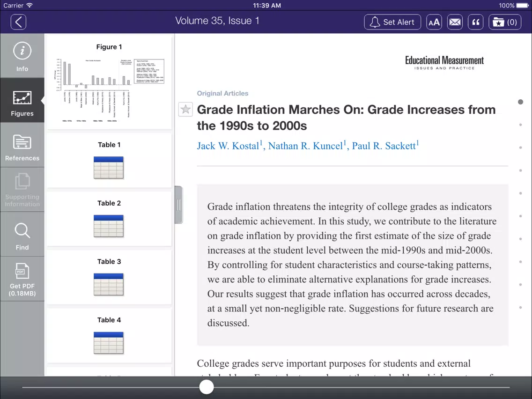Click the battery indicator icon

pyautogui.click(x=523, y=6)
